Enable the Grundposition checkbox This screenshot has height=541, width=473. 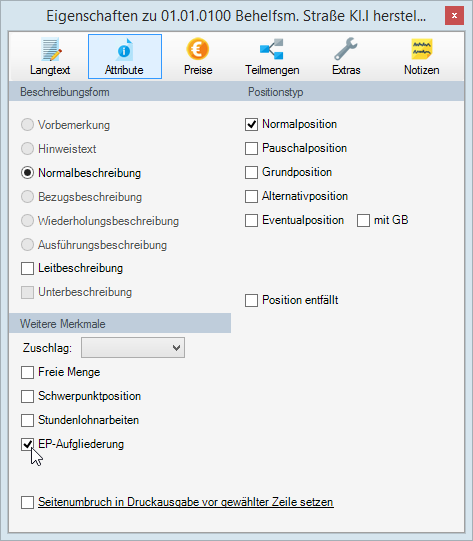[252, 172]
